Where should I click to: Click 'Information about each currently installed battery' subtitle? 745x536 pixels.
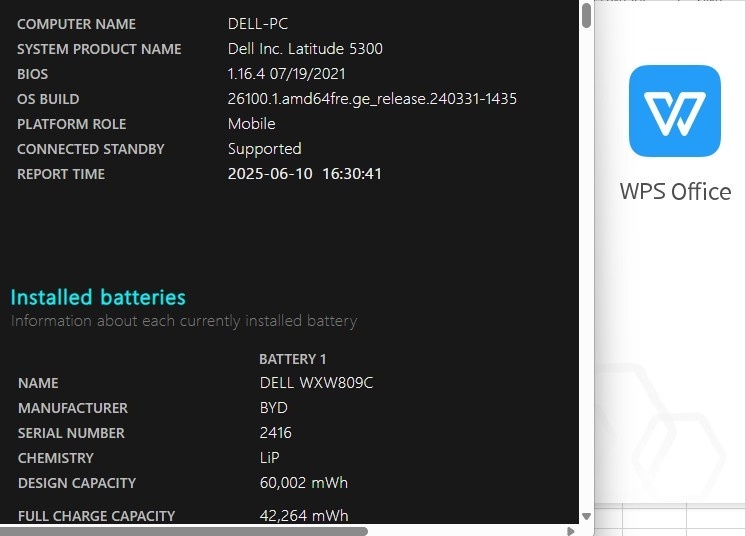coord(184,321)
